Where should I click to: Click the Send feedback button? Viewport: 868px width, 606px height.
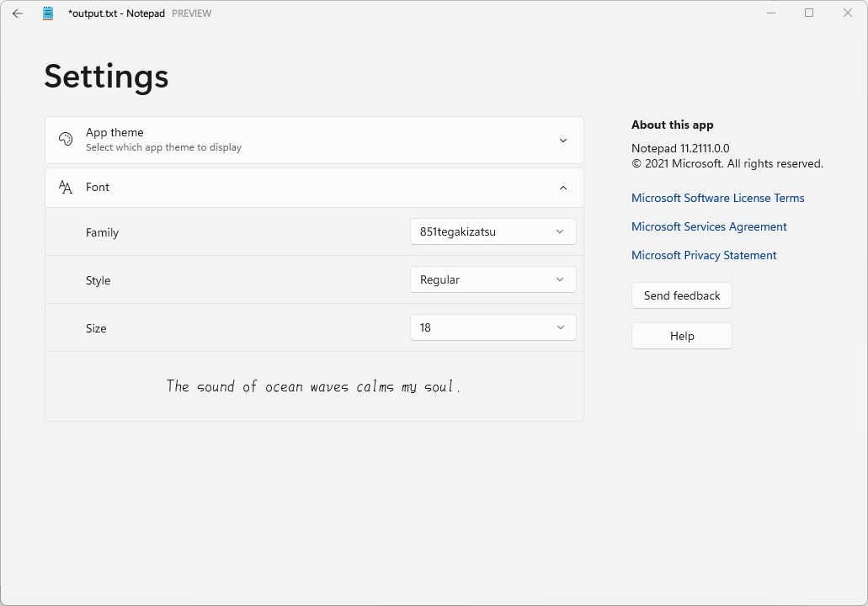point(681,295)
